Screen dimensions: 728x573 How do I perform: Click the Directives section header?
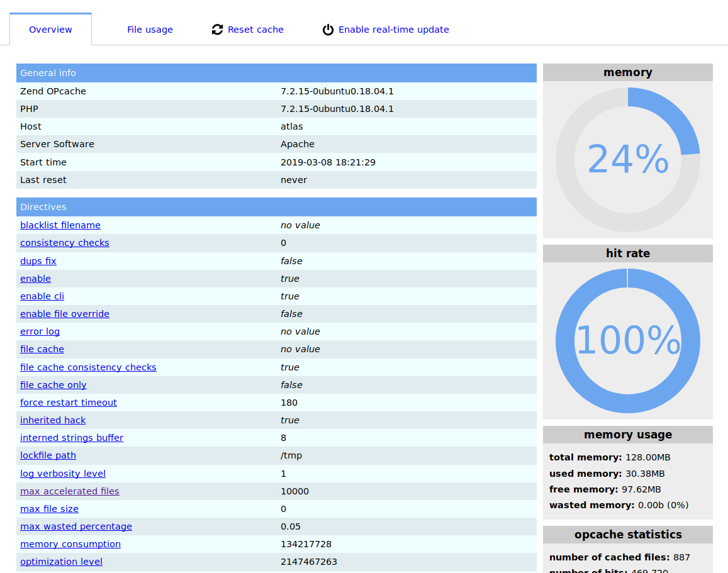(276, 207)
